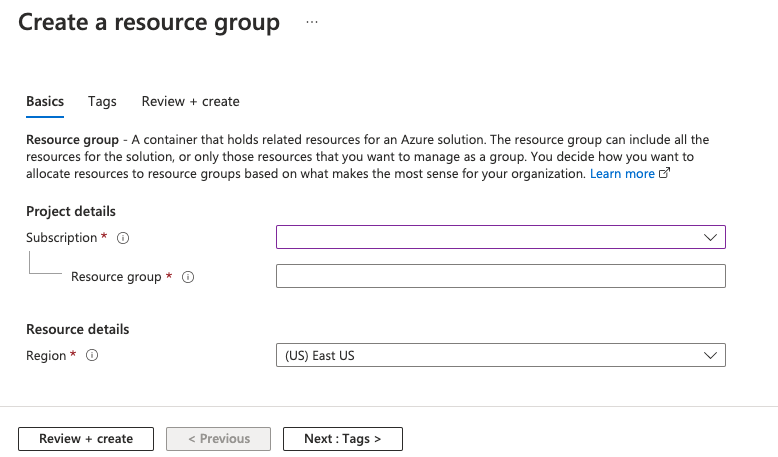Click the Previous button
Screen dimensions: 778x457
(x=218, y=439)
